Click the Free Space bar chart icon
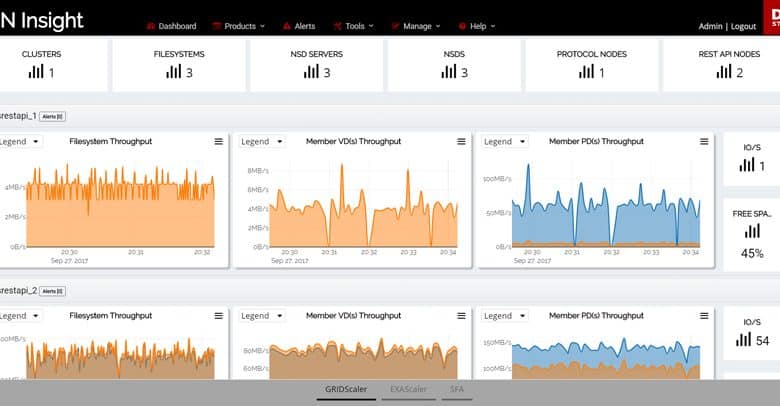Screen dimensions: 780x406 (752, 231)
